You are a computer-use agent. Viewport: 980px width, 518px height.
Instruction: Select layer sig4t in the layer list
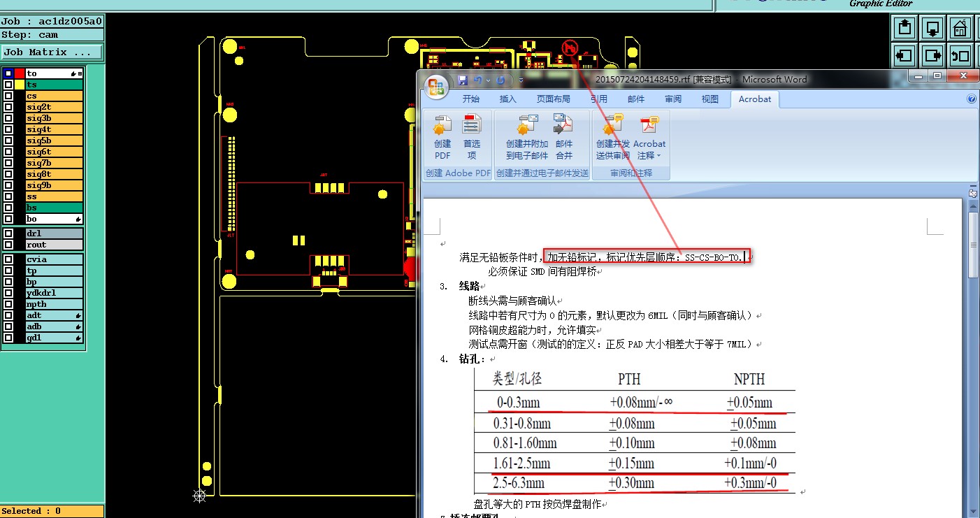[55, 129]
